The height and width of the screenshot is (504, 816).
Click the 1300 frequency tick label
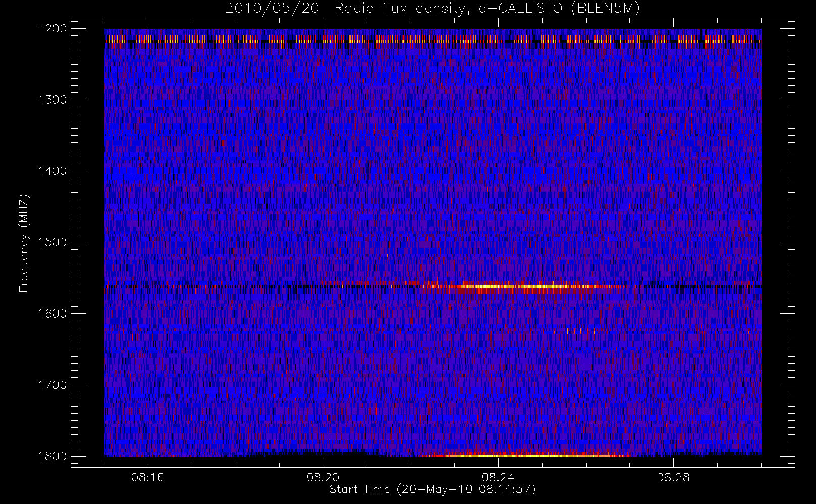click(52, 100)
